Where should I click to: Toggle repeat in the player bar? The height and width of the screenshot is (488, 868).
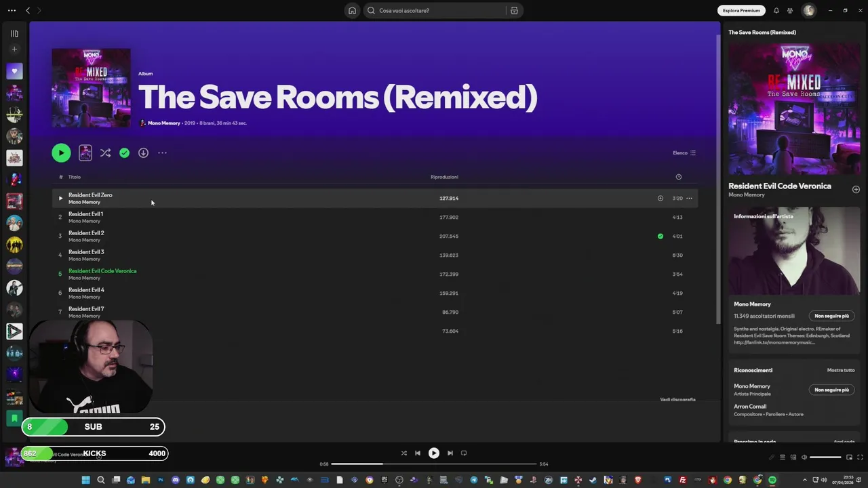point(464,453)
